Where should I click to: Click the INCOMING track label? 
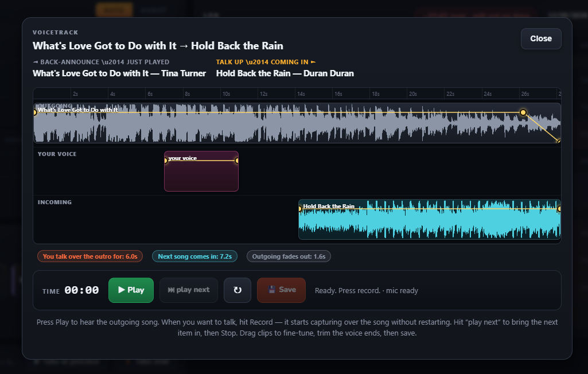click(x=54, y=202)
